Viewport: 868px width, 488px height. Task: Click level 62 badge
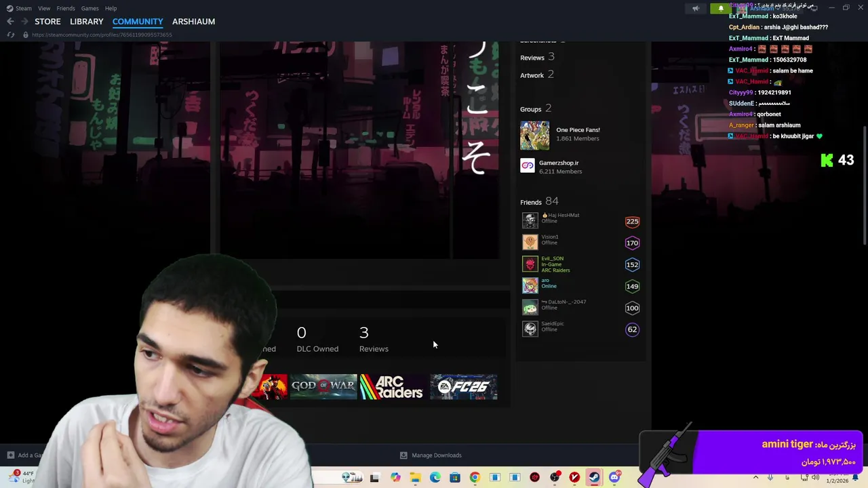(632, 329)
